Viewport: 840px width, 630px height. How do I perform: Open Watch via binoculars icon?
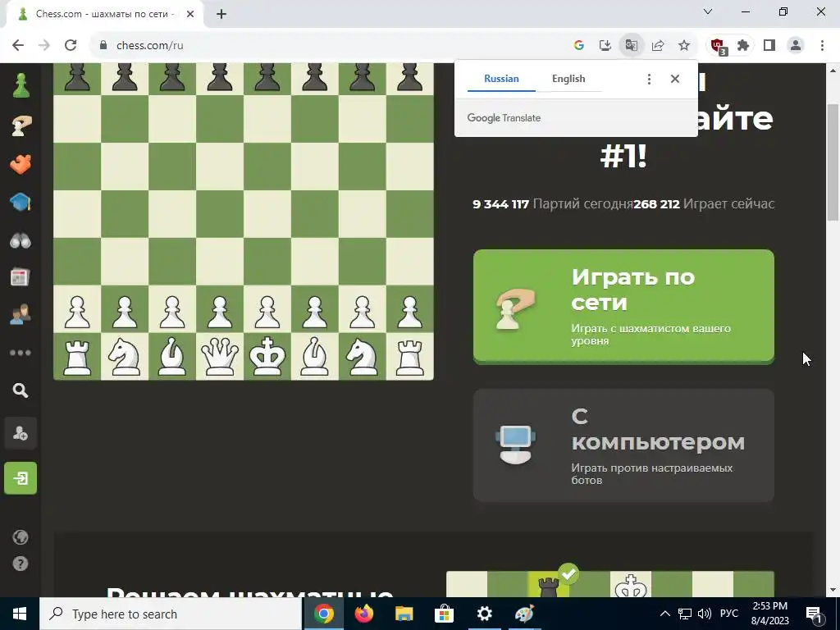tap(21, 241)
